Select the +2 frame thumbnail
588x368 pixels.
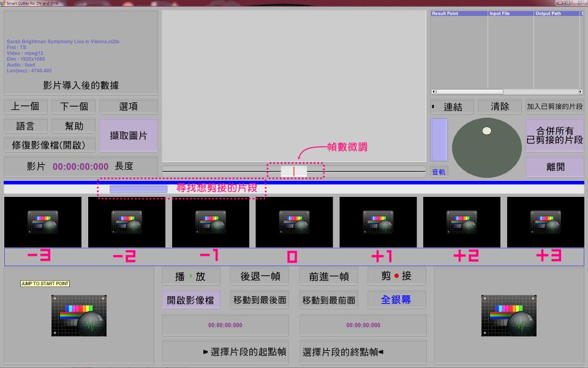[462, 221]
